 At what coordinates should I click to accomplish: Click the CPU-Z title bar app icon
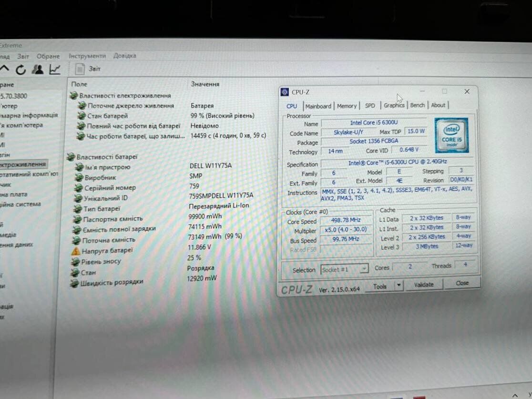coord(285,92)
